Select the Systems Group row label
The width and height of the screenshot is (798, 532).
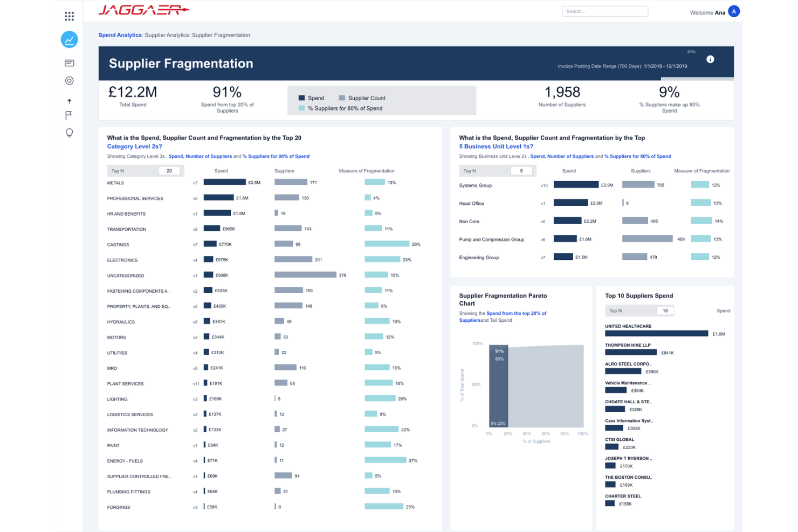click(x=475, y=185)
